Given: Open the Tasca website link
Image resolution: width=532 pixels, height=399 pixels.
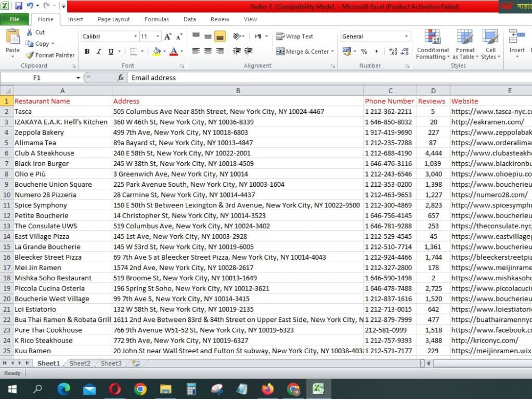Looking at the screenshot, I should 489,111.
